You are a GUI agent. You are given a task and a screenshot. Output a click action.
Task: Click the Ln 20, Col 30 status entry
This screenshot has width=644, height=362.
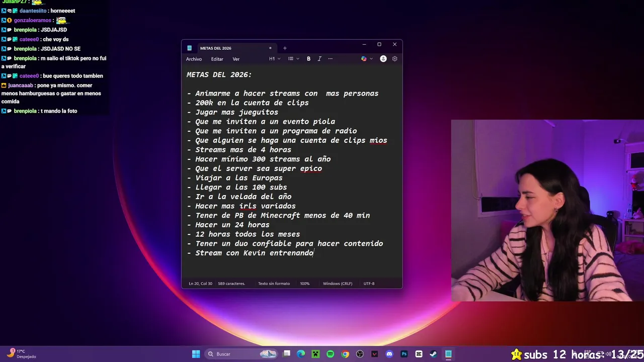point(200,284)
